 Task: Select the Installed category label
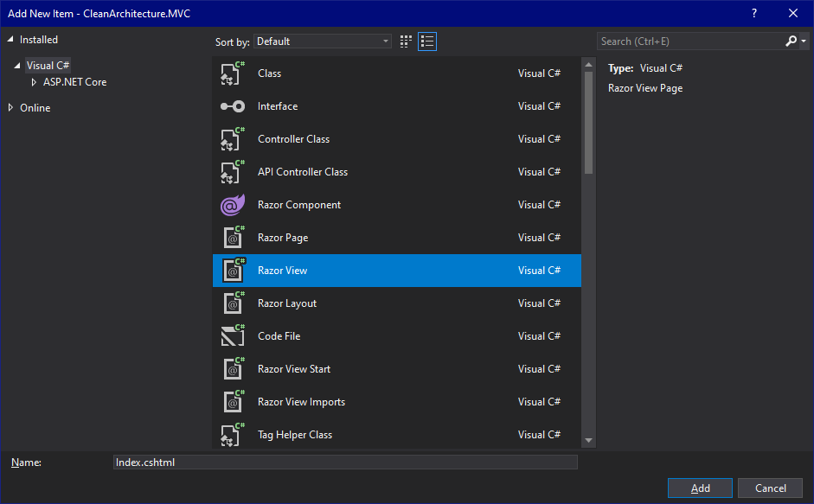[39, 40]
